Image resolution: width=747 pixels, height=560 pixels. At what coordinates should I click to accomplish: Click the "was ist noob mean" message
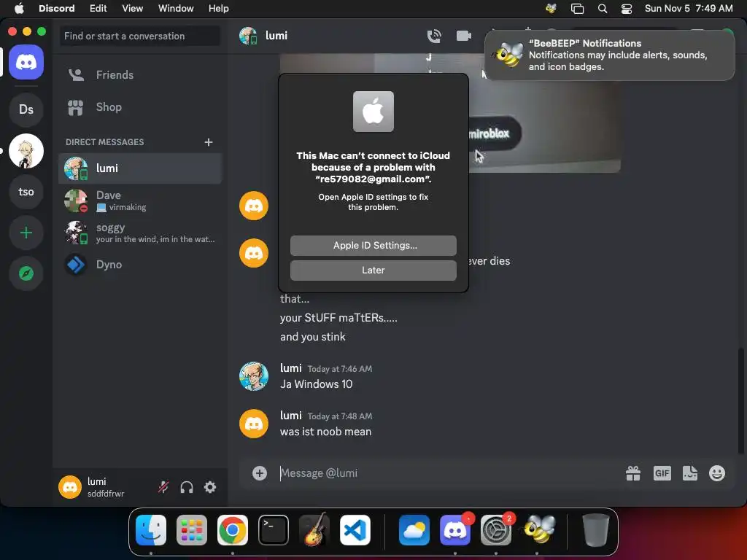click(325, 432)
